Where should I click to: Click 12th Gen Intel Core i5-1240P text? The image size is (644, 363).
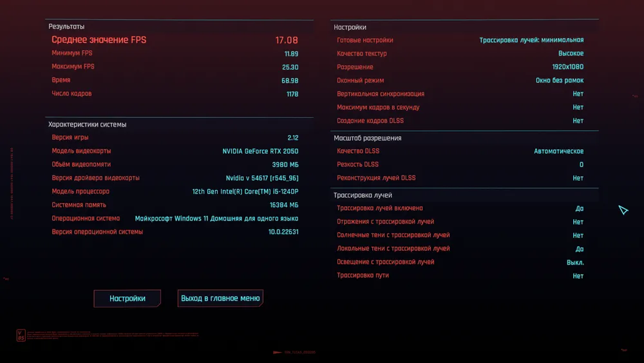245,191
